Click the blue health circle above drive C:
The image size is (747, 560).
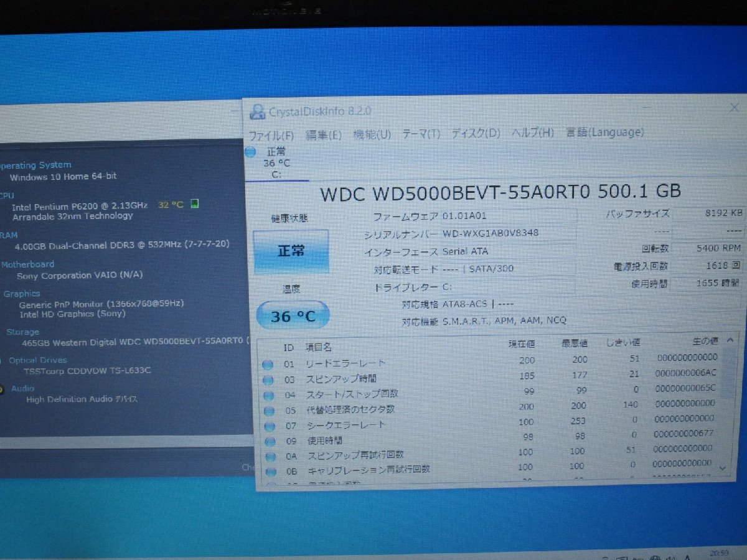(x=250, y=152)
